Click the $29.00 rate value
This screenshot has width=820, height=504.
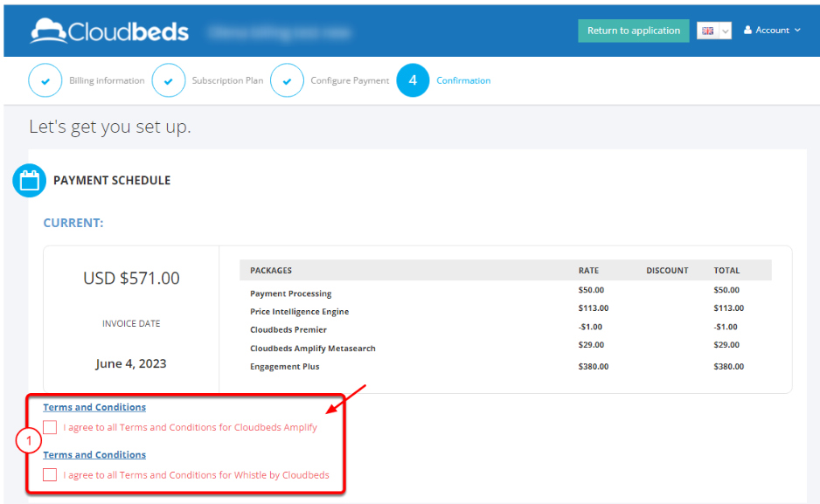pyautogui.click(x=591, y=345)
